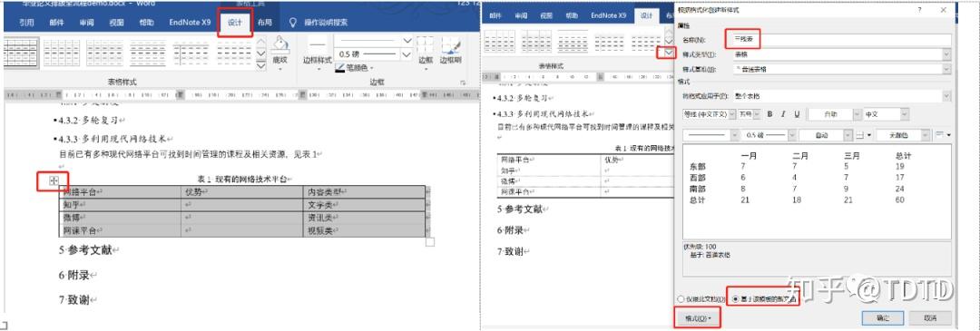Open 帮助 tab in left window
Screen dimensions: 980x331
tap(146, 23)
